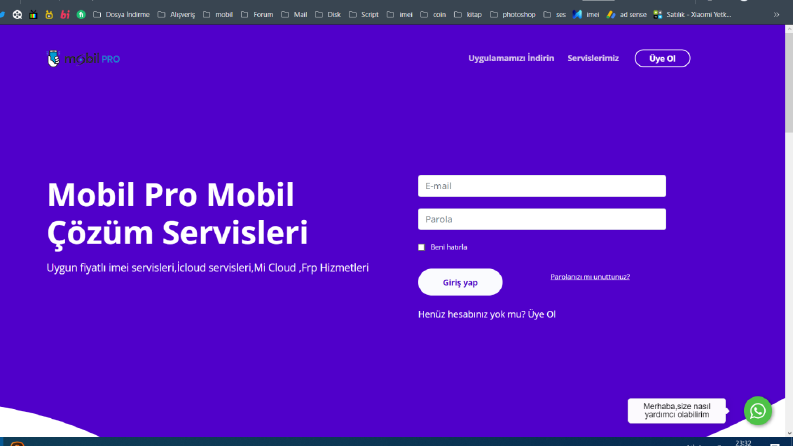
Task: Click the Mobil Pro Mobil Çözüm Servisleri heading
Action: pos(178,213)
